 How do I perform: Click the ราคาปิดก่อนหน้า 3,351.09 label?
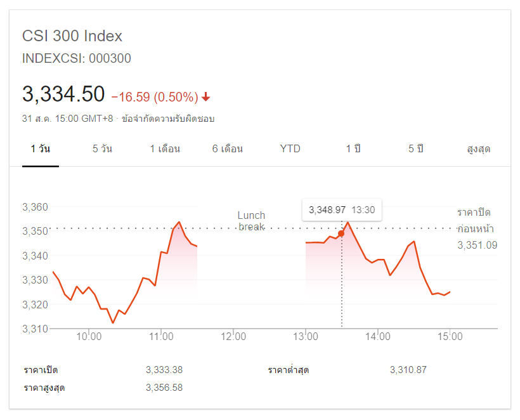[476, 228]
